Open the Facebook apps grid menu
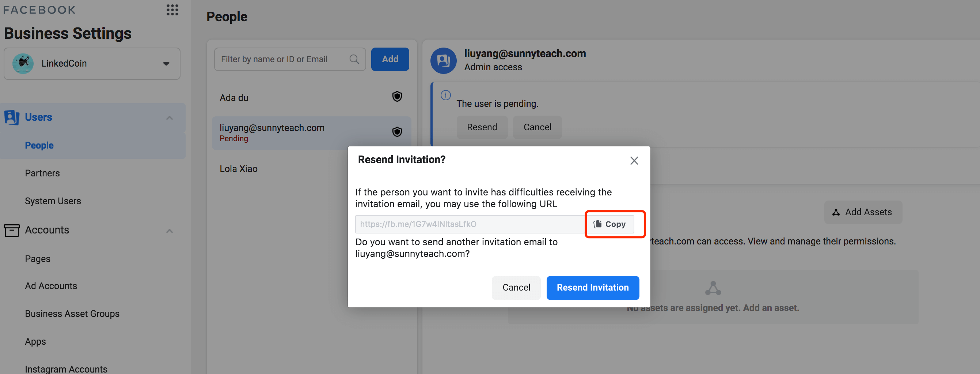 click(x=172, y=10)
